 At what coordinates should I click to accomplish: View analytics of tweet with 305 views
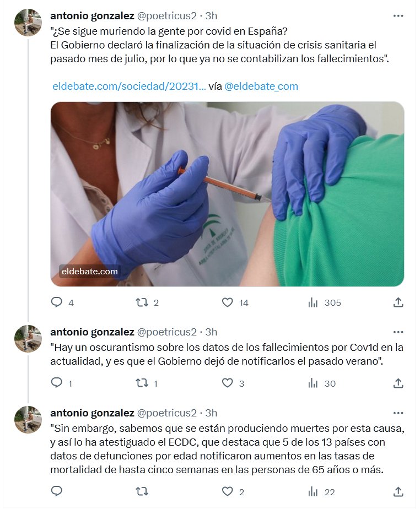coord(314,302)
